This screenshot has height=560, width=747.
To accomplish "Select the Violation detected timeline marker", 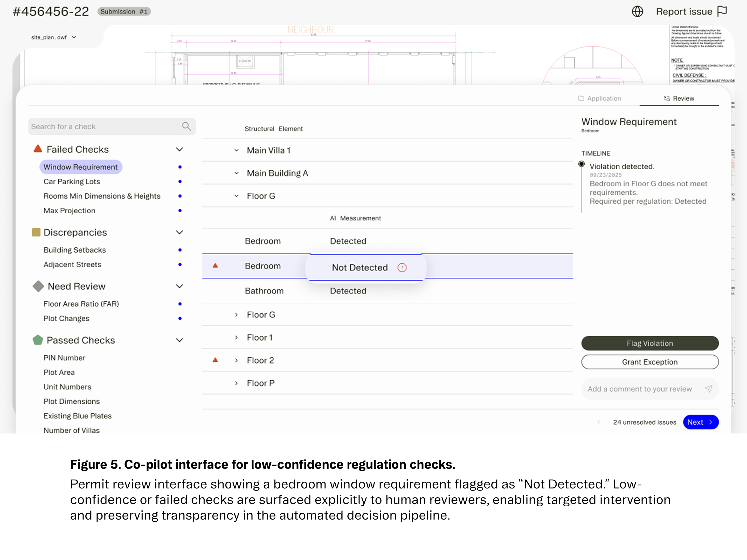I will click(x=582, y=164).
